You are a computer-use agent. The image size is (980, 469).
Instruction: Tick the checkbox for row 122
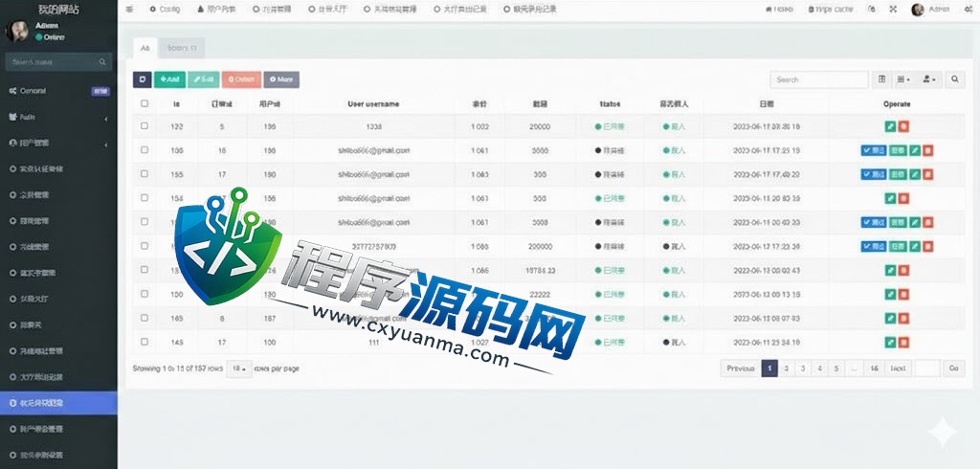click(x=145, y=125)
